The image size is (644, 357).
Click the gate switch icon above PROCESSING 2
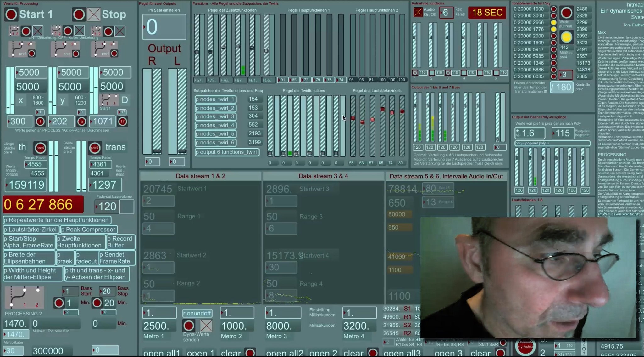(25, 297)
